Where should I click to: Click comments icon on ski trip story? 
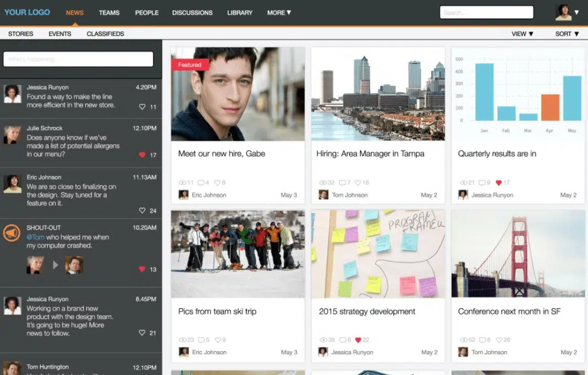click(201, 340)
